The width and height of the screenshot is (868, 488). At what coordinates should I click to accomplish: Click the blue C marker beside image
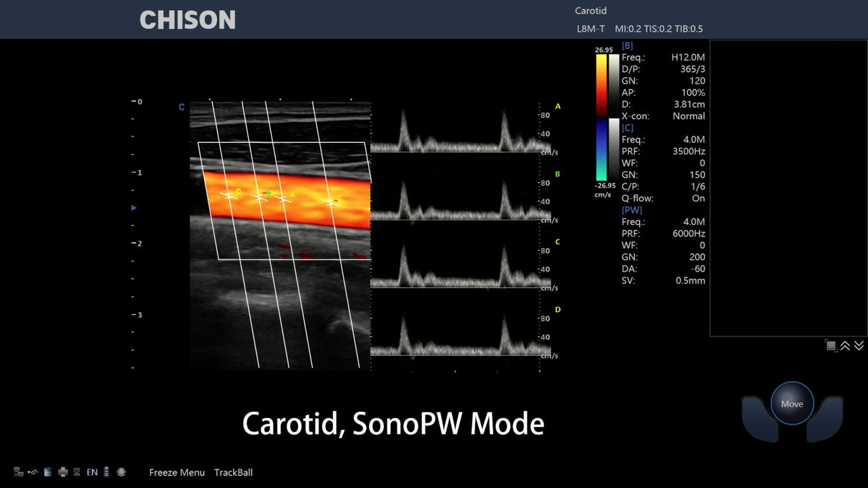click(x=181, y=107)
